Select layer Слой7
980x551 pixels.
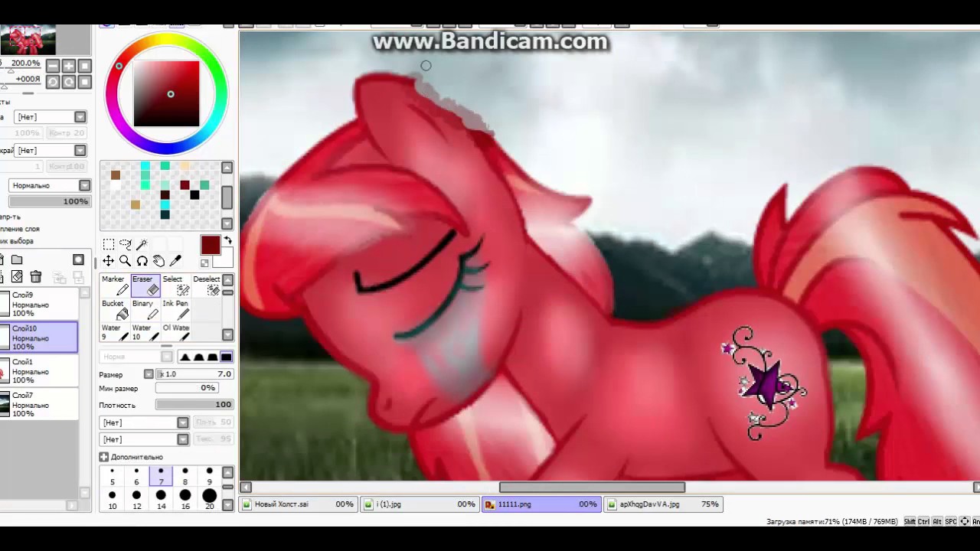[x=39, y=405]
